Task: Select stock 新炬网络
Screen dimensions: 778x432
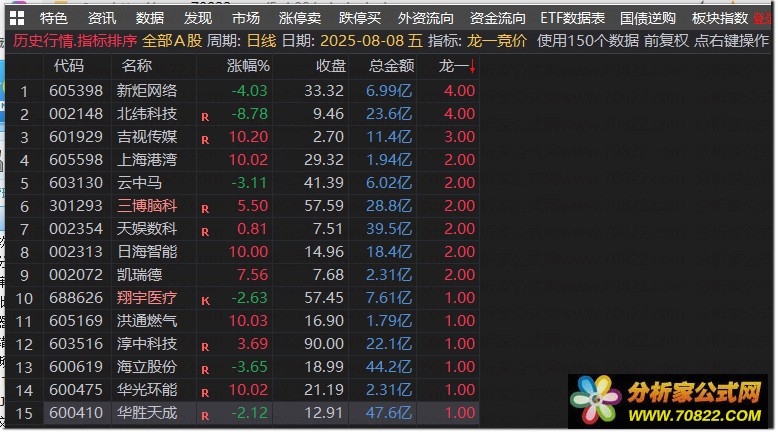Action: click(147, 91)
